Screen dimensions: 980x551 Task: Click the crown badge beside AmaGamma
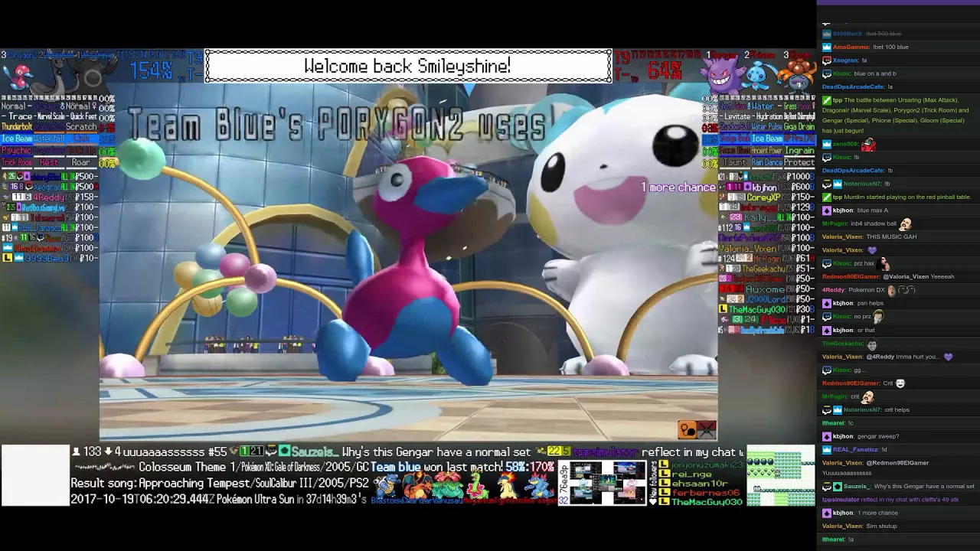(x=826, y=47)
